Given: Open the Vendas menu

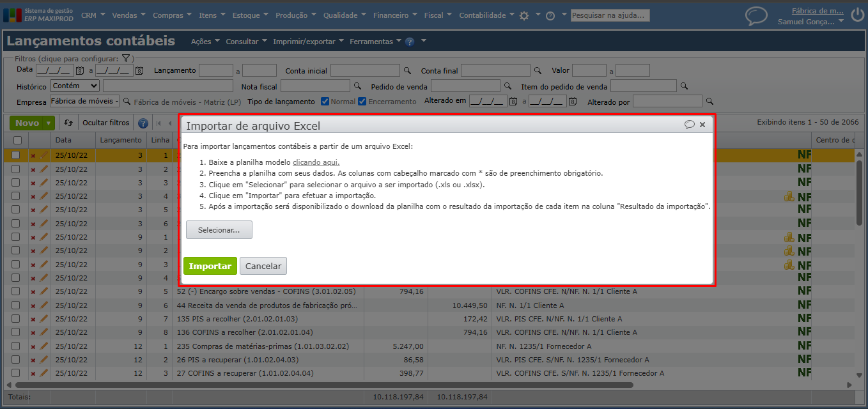Looking at the screenshot, I should pos(128,15).
